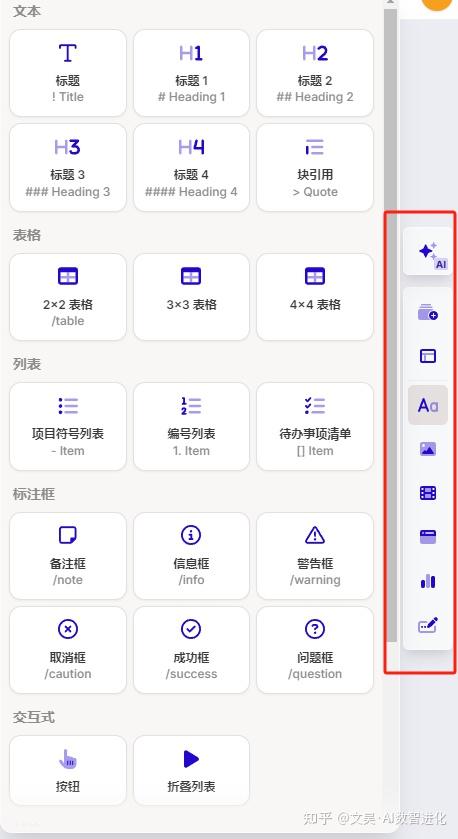Screen dimensions: 458x839
Task: Add a 待办事项清单 checklist
Action: (x=315, y=426)
